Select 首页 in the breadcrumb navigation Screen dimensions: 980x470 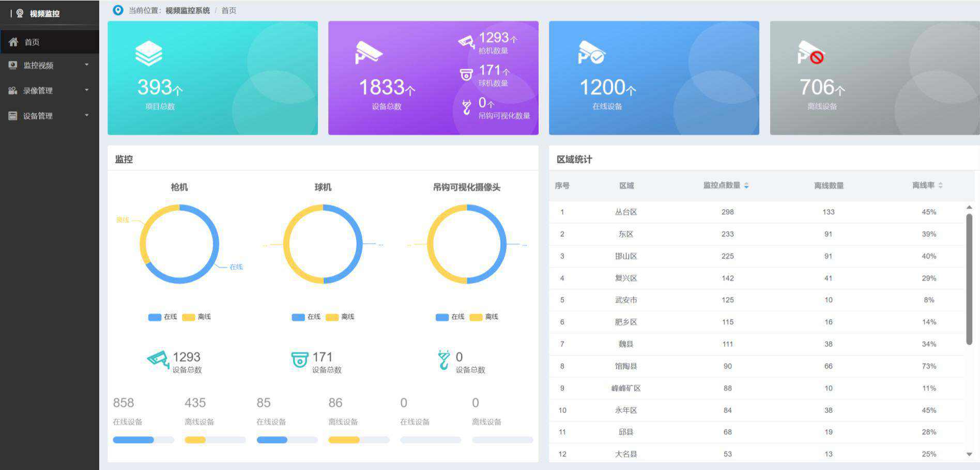click(x=227, y=10)
